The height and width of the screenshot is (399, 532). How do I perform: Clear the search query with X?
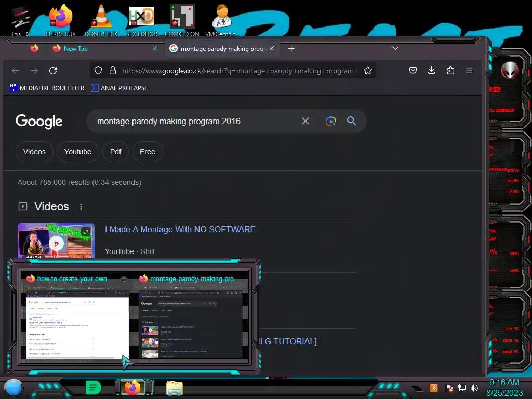305,121
